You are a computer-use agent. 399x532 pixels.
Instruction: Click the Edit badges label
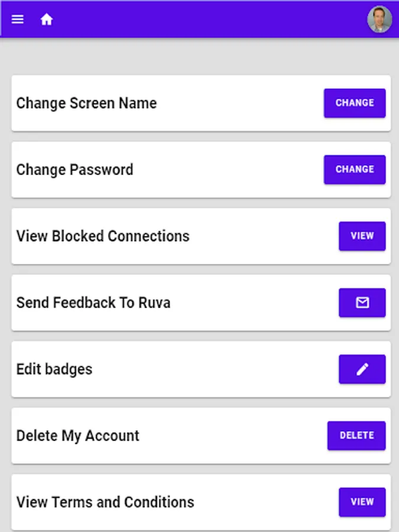54,369
